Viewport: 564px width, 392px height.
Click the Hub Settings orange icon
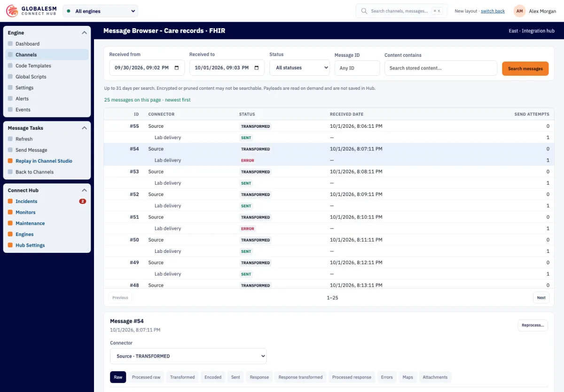10,245
